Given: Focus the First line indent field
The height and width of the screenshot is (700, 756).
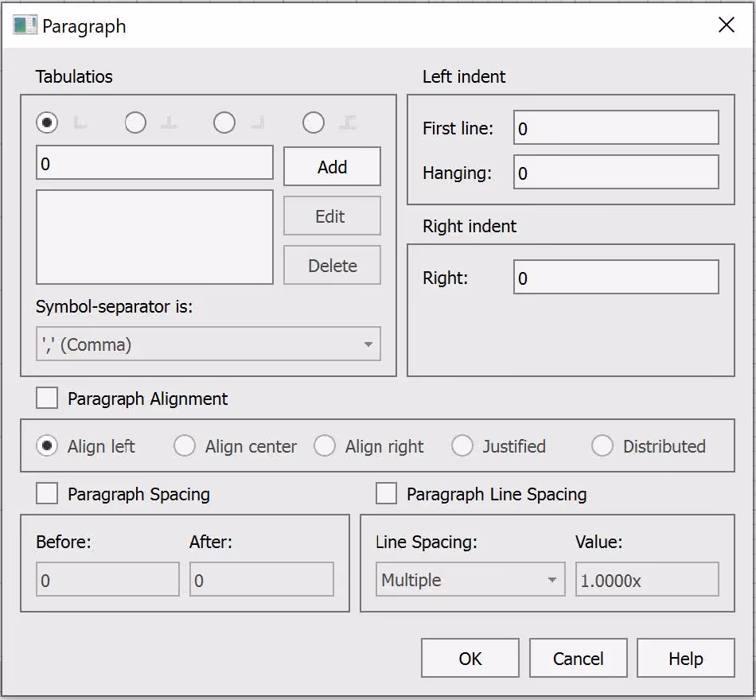Looking at the screenshot, I should [x=616, y=128].
